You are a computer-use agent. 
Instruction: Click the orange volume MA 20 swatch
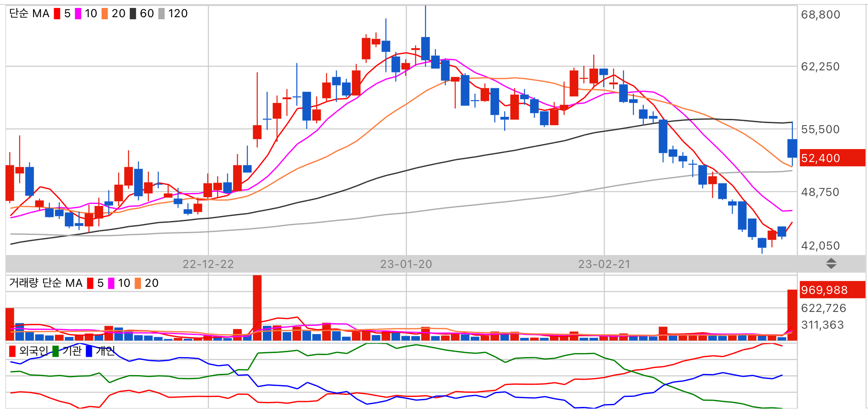(138, 283)
